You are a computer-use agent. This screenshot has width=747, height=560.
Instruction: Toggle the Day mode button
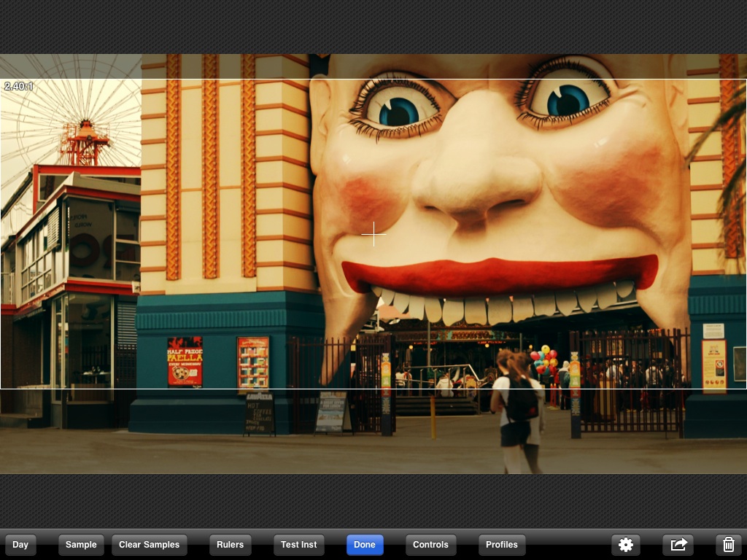(20, 544)
